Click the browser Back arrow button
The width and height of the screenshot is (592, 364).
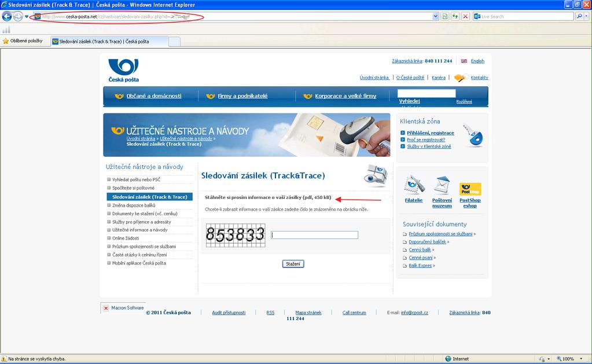click(7, 16)
